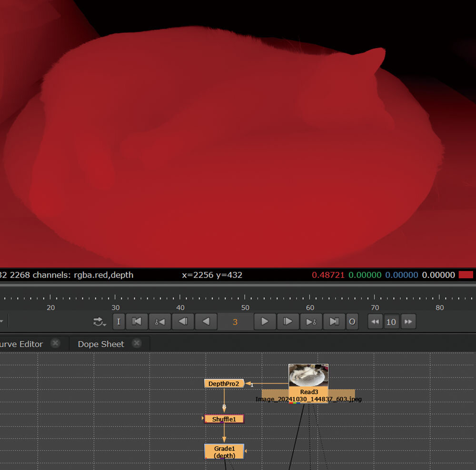Close the Dope Sheet tab
The image size is (476, 470).
[x=137, y=343]
